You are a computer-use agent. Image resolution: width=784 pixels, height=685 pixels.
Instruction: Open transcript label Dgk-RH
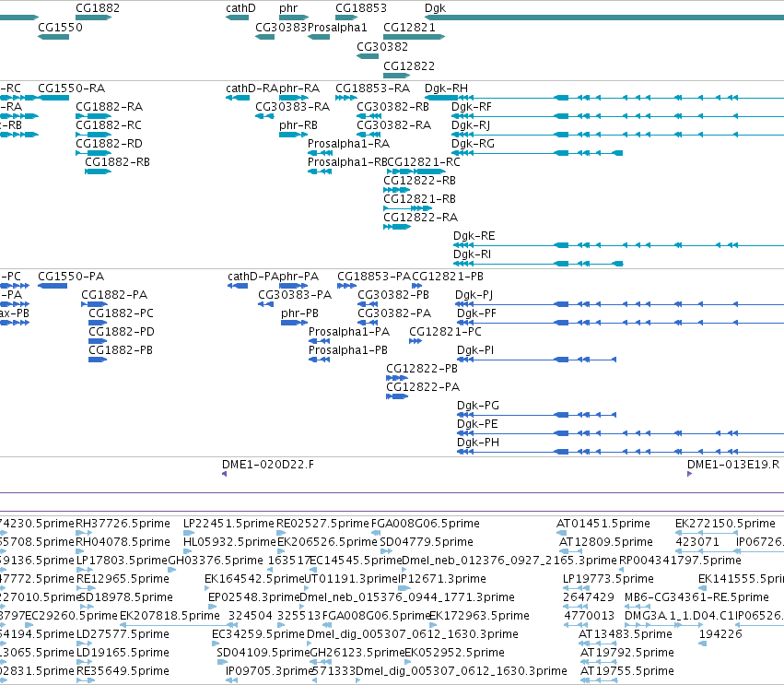(x=446, y=89)
